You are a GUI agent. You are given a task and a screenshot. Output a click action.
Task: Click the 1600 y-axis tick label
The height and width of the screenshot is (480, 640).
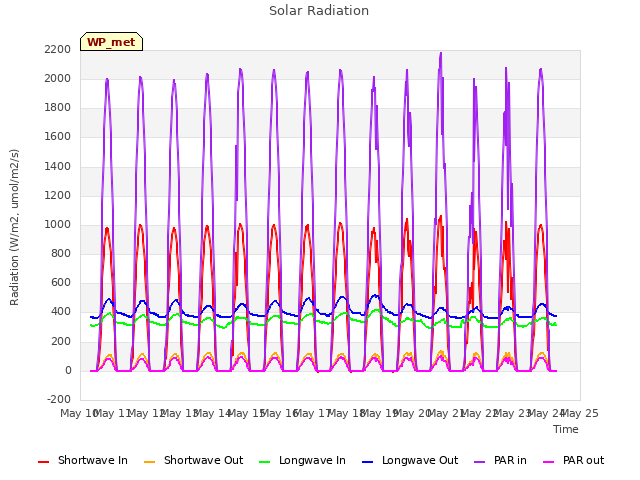coord(58,137)
